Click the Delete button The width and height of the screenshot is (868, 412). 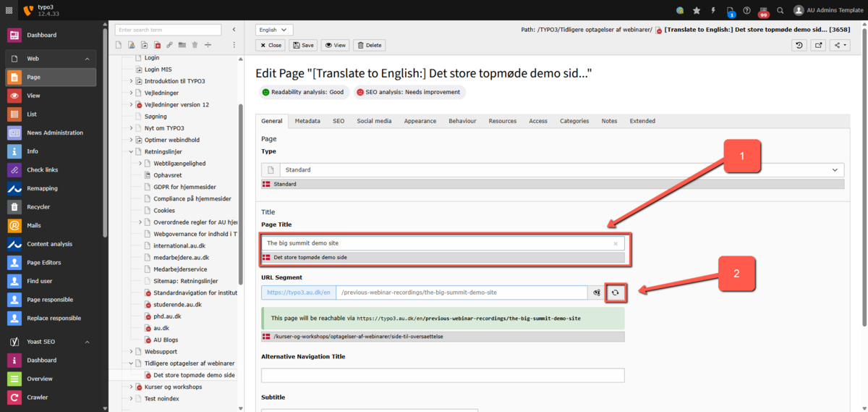369,45
